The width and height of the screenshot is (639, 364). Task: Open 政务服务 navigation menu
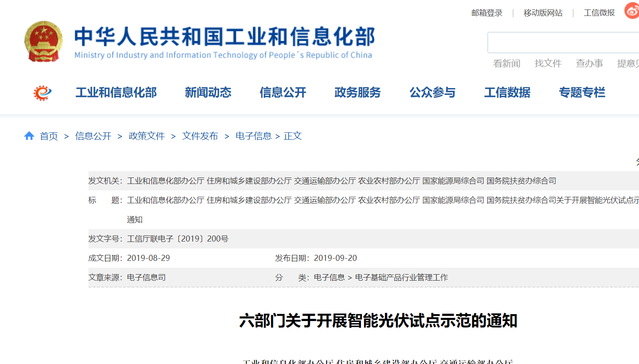pos(358,92)
